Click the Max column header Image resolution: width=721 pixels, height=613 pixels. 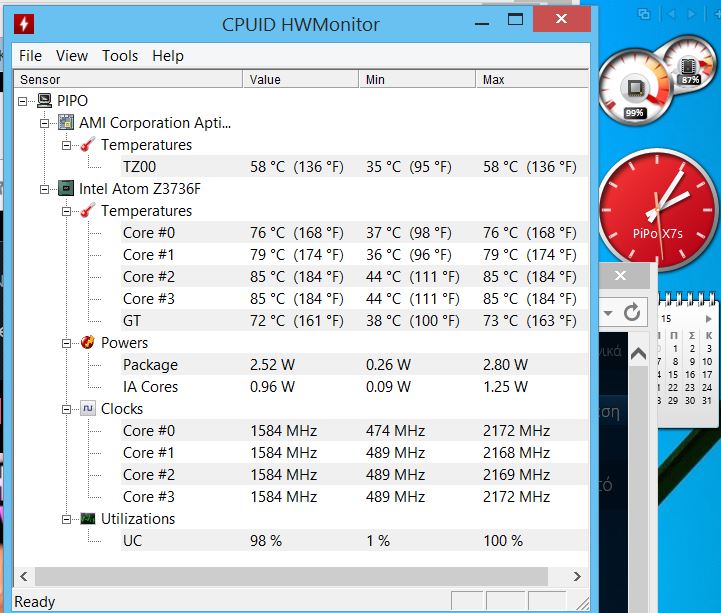(532, 79)
